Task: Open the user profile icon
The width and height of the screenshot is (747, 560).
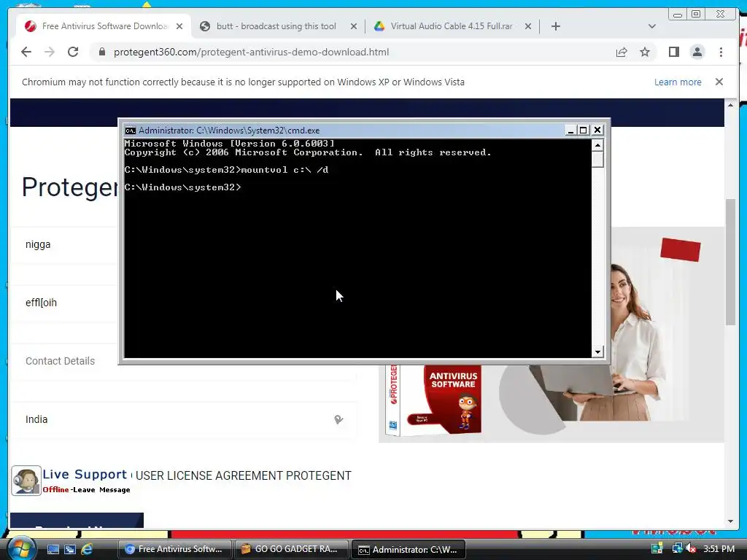Action: [697, 52]
